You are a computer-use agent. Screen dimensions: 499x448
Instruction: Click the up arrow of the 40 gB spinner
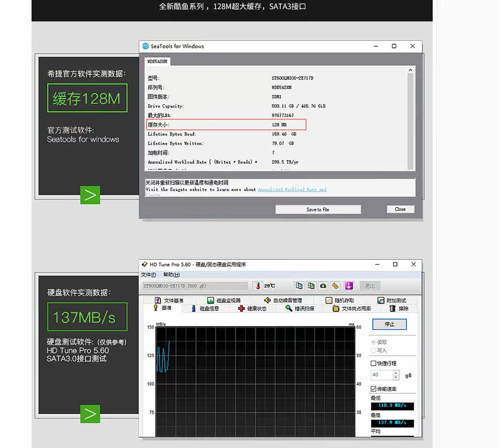[396, 373]
